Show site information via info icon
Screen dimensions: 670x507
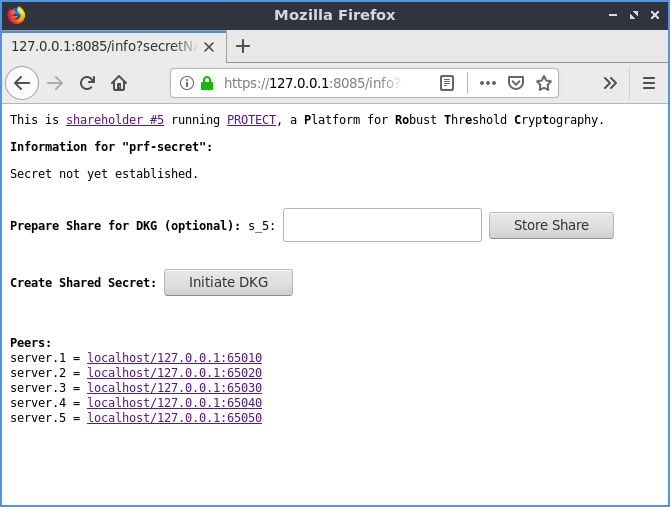187,83
